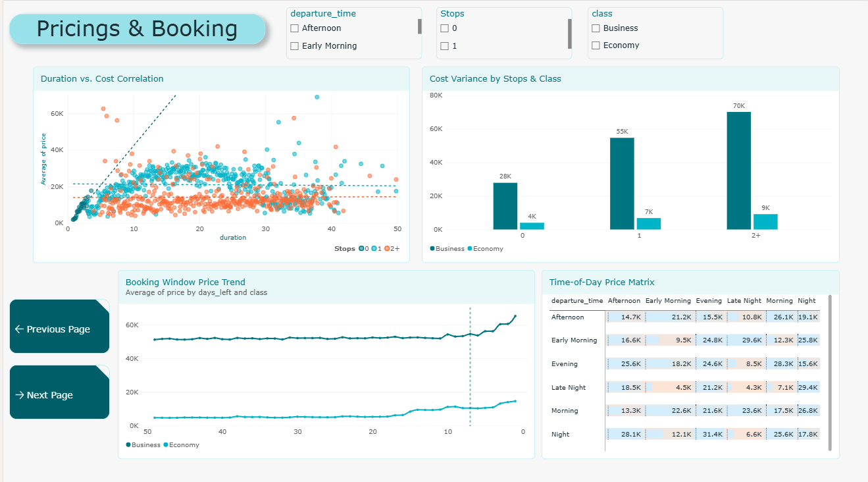Sort matrix by Early Morning column header
Image resolution: width=868 pixels, height=482 pixels.
tap(668, 301)
